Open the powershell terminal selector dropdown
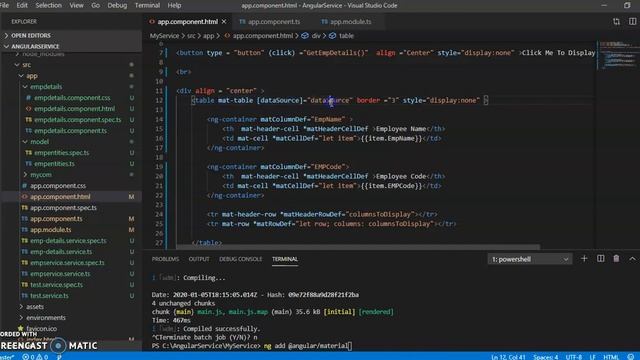 [530, 259]
